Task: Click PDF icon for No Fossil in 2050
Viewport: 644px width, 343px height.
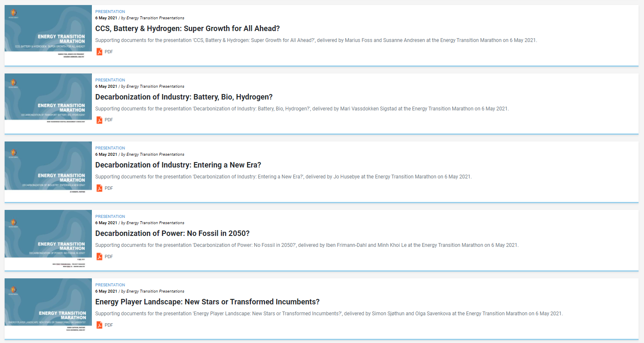Action: [99, 257]
